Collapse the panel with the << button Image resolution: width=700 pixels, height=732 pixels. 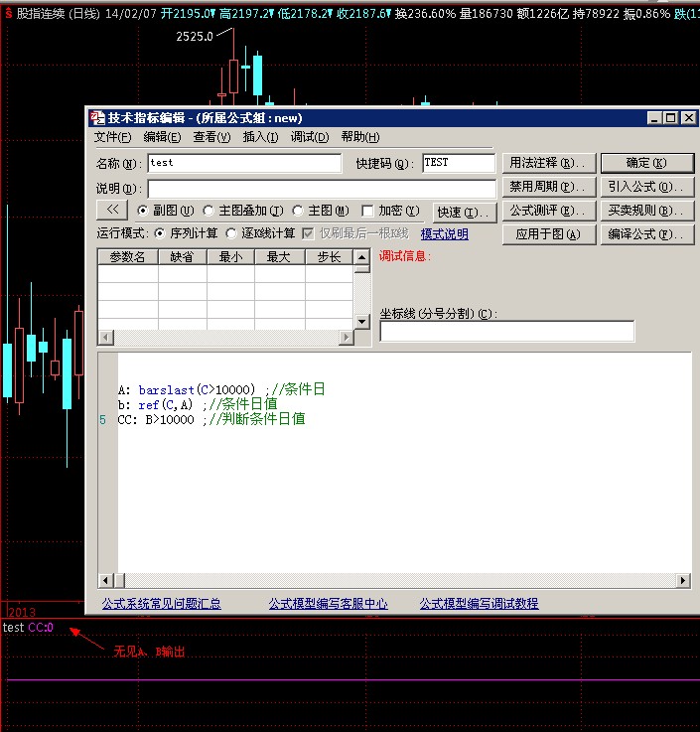(x=112, y=210)
